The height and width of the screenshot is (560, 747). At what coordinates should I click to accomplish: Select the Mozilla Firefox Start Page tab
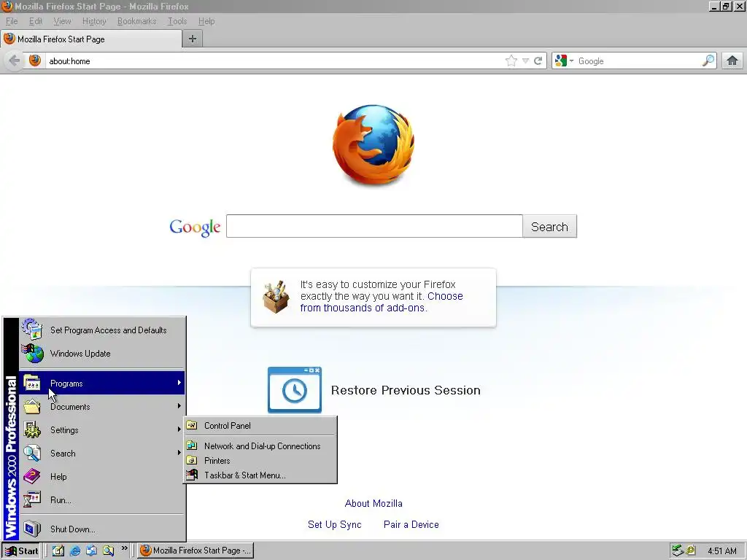click(91, 39)
